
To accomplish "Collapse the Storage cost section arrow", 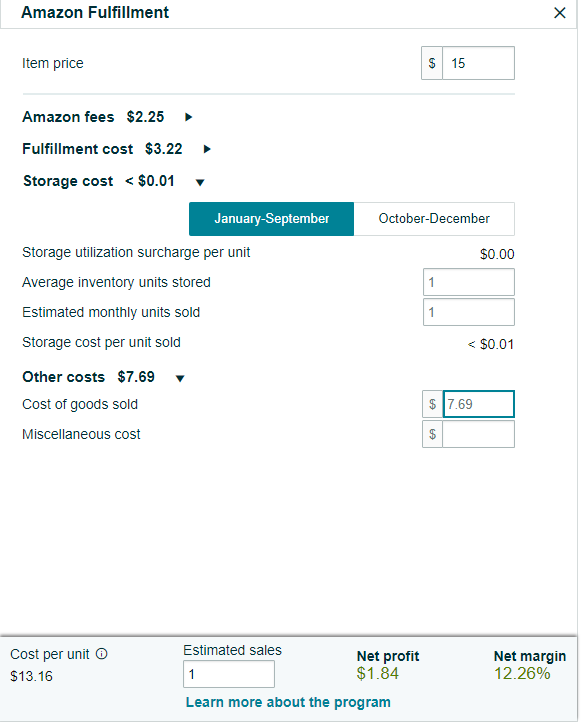I will (x=200, y=182).
